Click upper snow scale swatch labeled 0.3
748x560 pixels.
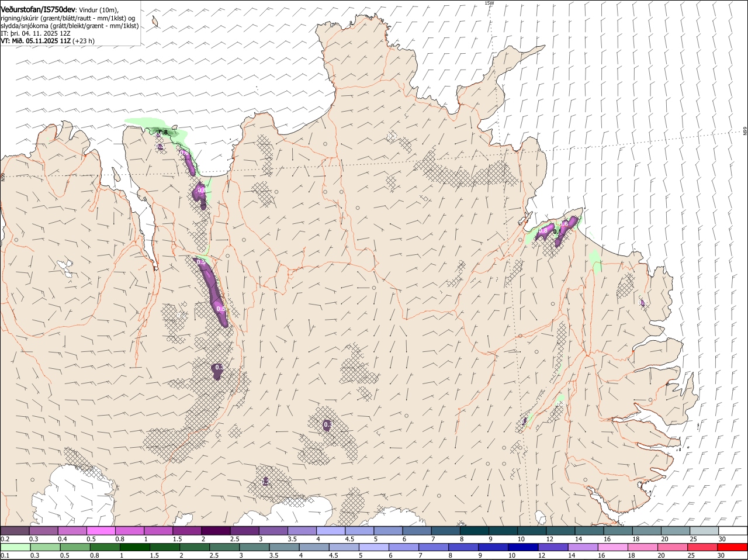[x=43, y=530]
